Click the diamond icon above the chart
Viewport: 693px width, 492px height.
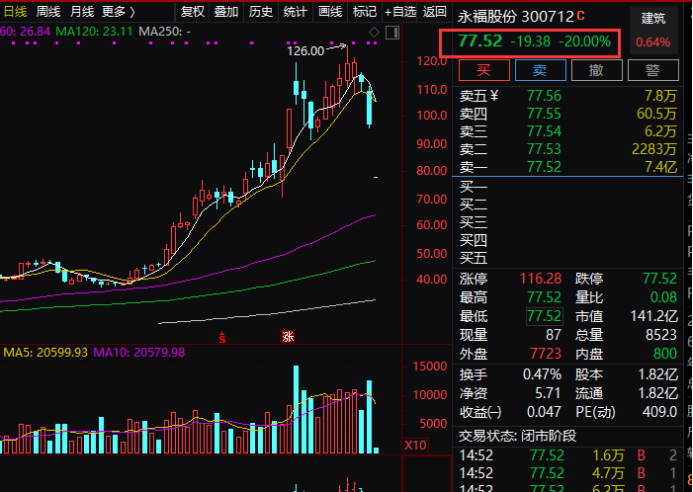[374, 33]
